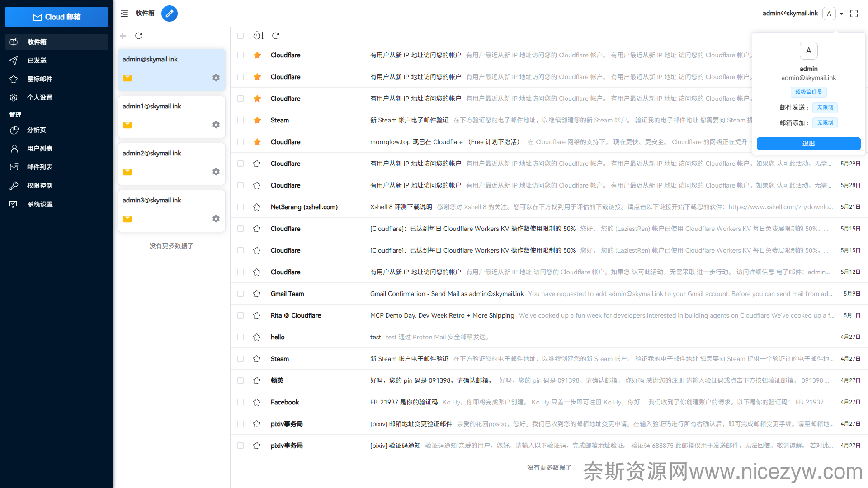Tick the checkbox for Gmail Team email

(x=241, y=294)
